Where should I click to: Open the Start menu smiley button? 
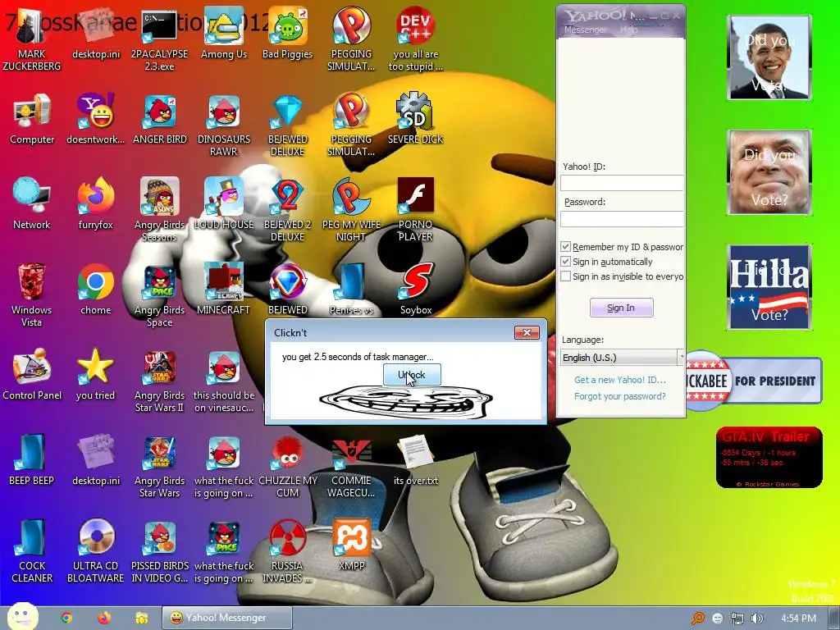(22, 617)
